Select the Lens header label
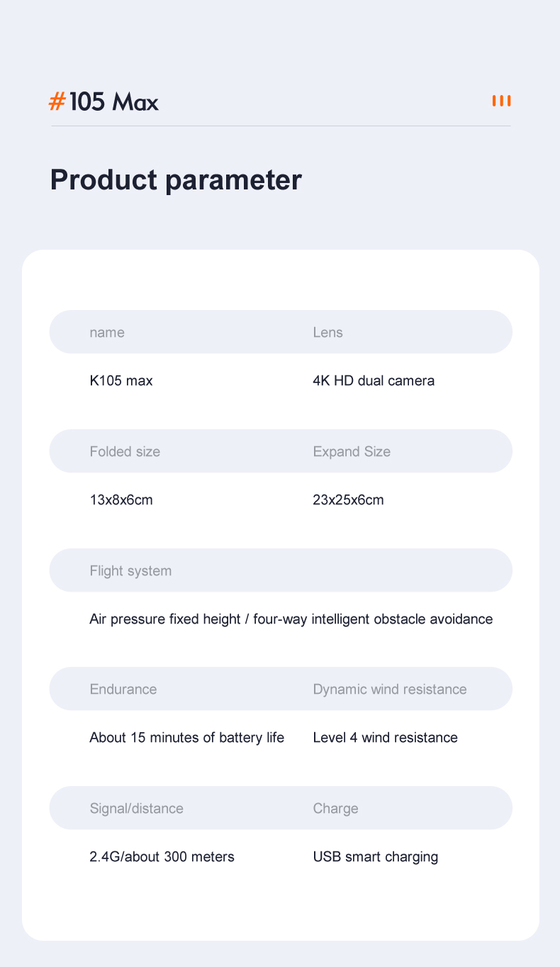The image size is (560, 967). [327, 332]
